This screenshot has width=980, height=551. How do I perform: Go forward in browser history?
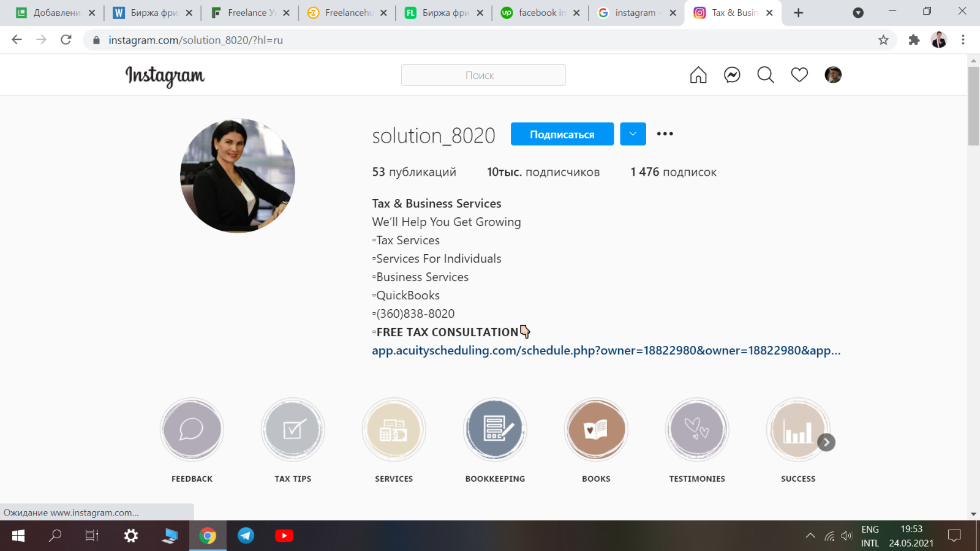(x=41, y=40)
